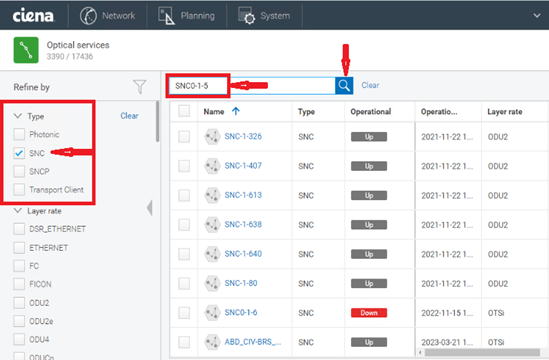Collapse the filter panel with the left arrow
The width and height of the screenshot is (549, 360).
[x=150, y=208]
